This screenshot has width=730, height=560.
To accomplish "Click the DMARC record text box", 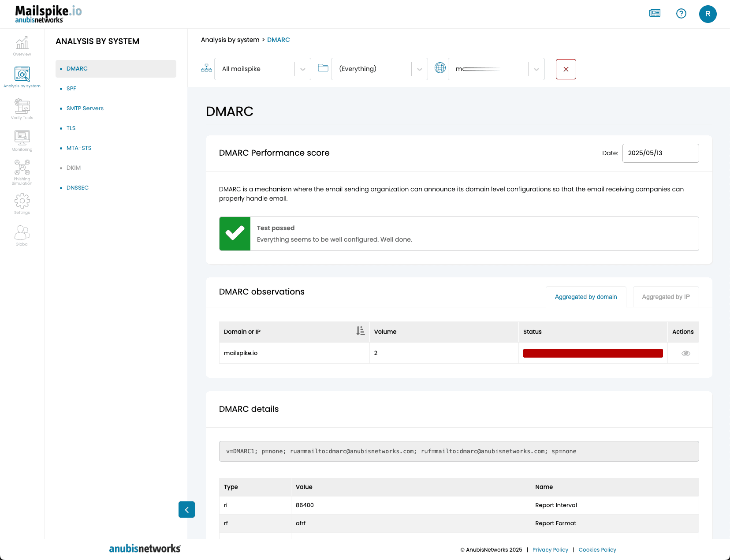I will point(459,452).
